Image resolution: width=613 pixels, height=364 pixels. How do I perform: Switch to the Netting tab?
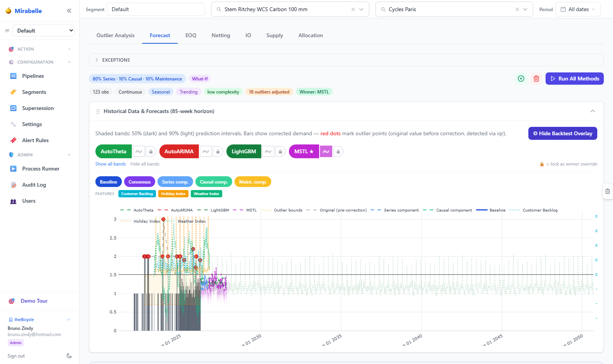coord(221,35)
